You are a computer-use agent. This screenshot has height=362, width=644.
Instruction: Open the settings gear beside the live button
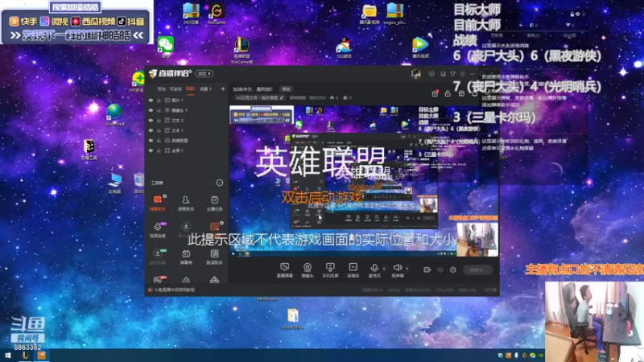tap(453, 269)
